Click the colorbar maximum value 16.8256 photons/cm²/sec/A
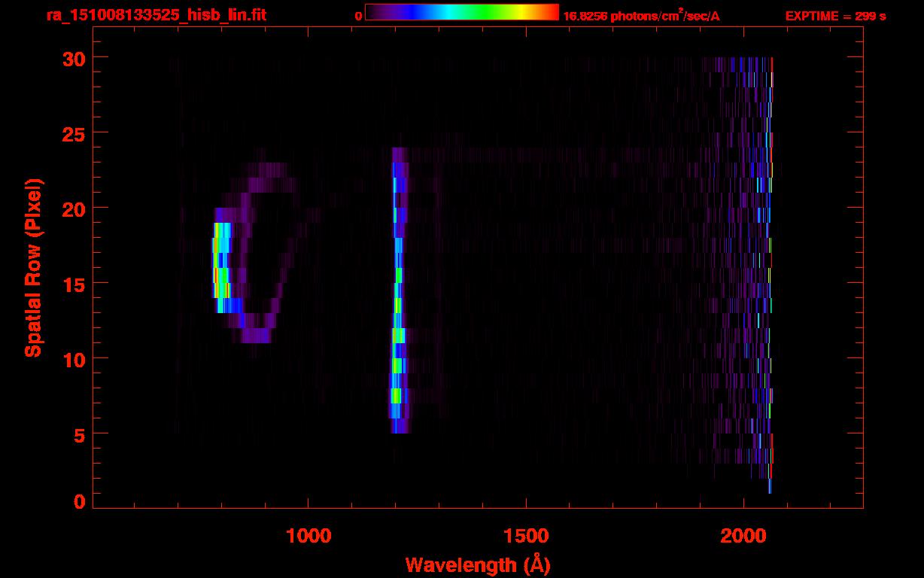Viewport: 924px width, 578px height. 641,15
